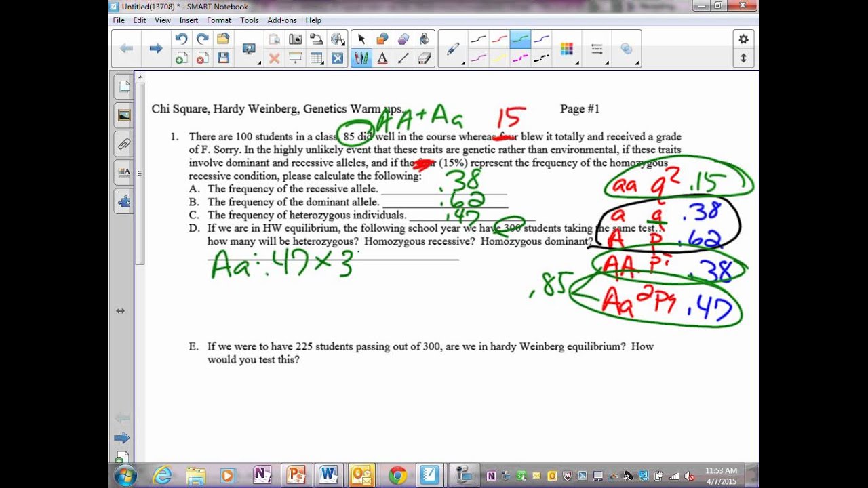Choose the magenta dashed pen style
Image resolution: width=868 pixels, height=488 pixels.
(x=520, y=58)
